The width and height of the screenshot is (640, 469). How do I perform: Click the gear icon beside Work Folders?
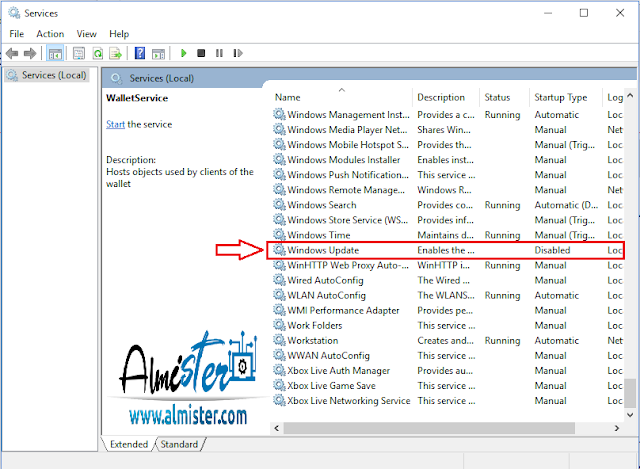click(x=279, y=325)
